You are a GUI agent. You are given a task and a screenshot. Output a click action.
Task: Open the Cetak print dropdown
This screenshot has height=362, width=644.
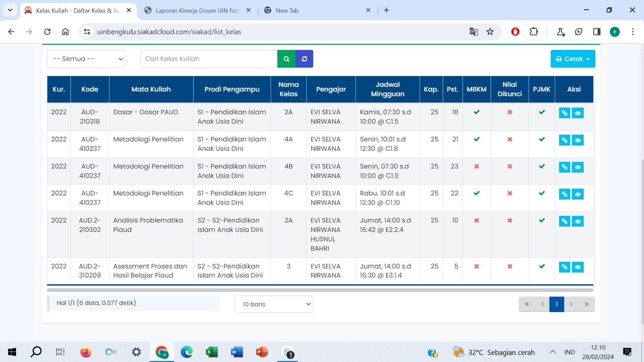[x=572, y=59]
